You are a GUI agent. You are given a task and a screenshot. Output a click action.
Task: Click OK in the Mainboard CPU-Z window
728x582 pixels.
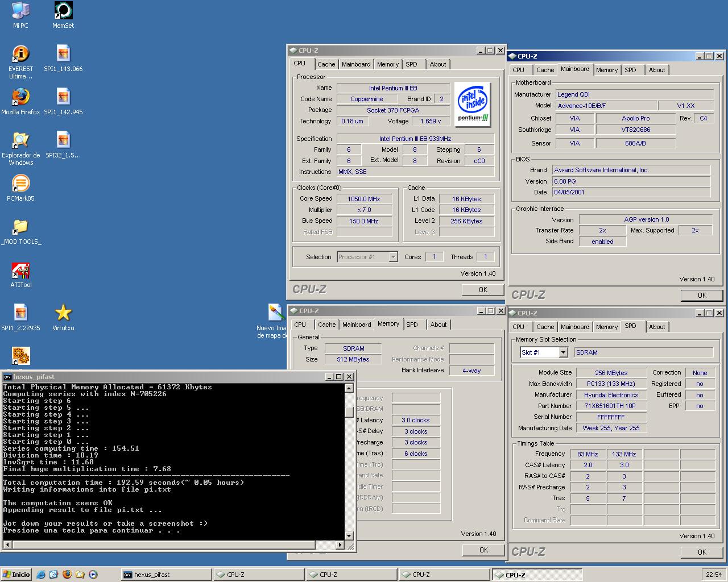pos(702,296)
